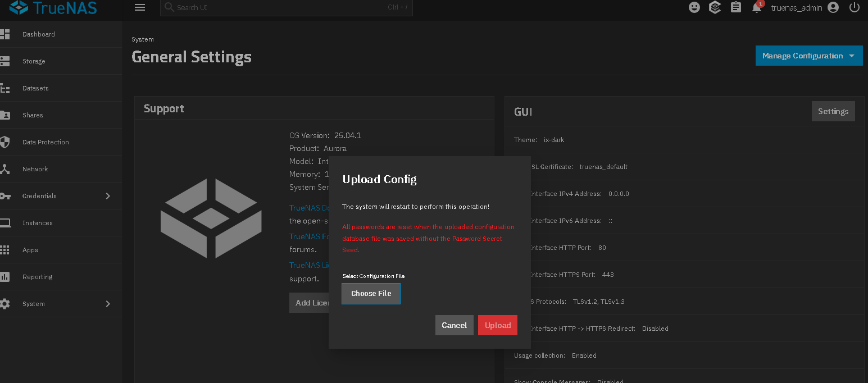Cancel the Upload Config dialog
The image size is (868, 383).
(x=454, y=325)
